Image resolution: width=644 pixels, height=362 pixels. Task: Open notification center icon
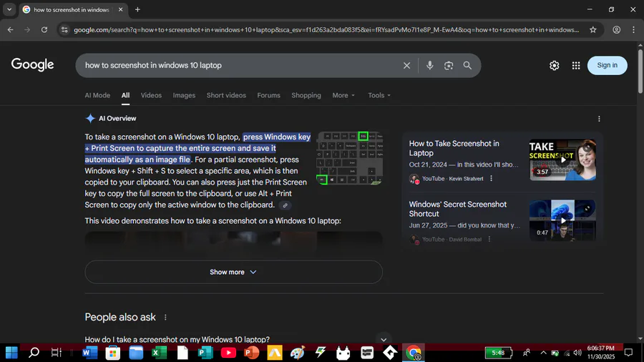tap(628, 353)
